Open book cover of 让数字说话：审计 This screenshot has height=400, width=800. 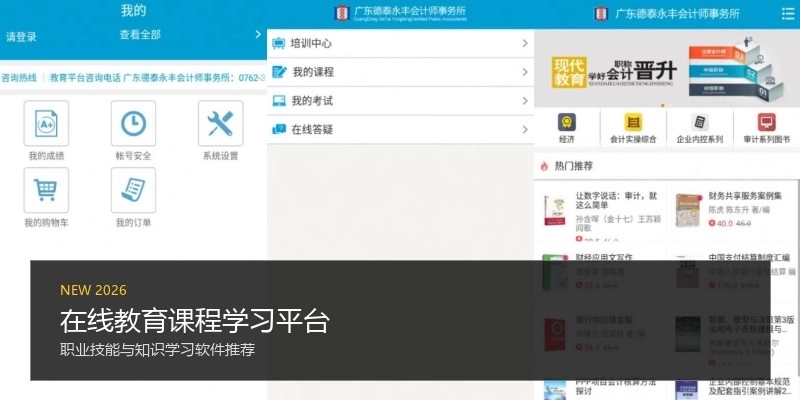pos(555,210)
